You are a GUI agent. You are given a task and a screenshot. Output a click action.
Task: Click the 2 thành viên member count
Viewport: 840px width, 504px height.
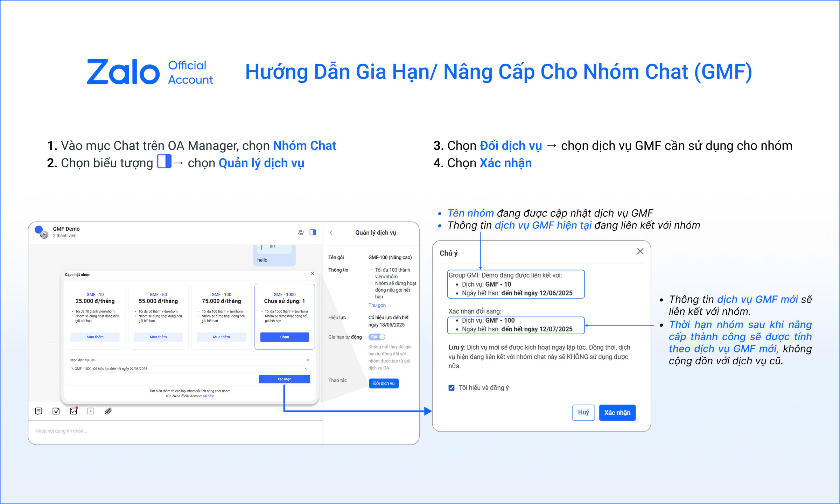pos(64,236)
